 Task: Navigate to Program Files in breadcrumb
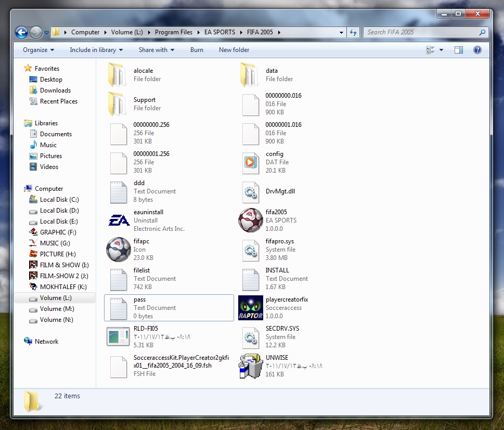[174, 32]
